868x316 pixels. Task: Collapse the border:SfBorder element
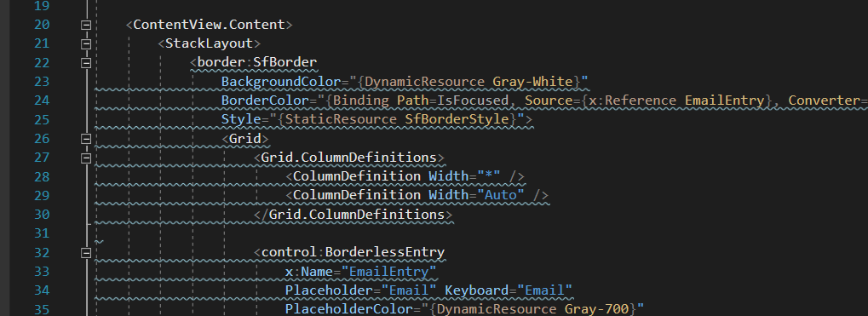[x=86, y=62]
